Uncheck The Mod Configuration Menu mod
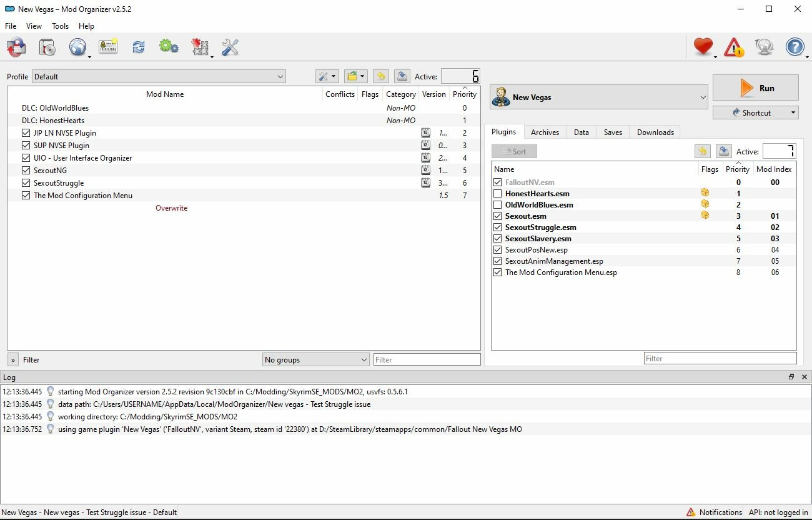 point(26,195)
